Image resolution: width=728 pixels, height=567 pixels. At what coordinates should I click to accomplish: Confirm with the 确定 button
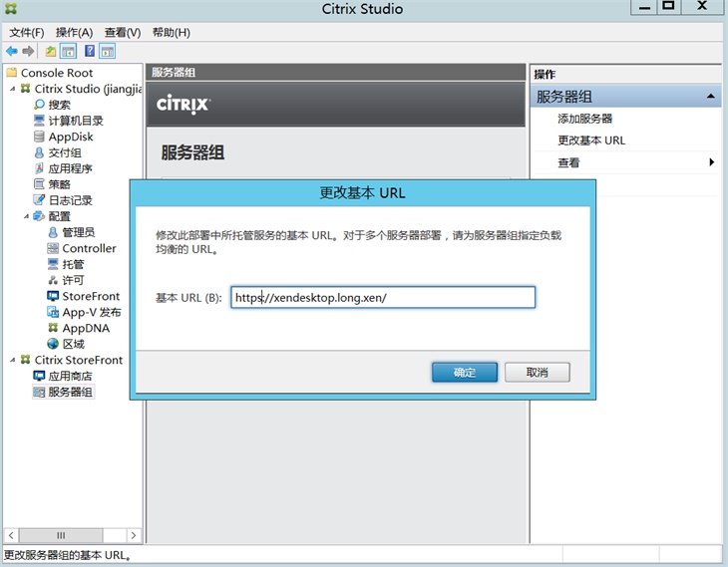click(x=465, y=372)
